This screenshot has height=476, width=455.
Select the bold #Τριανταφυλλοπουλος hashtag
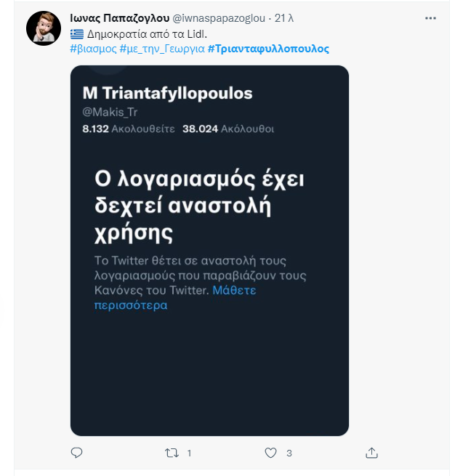(268, 49)
